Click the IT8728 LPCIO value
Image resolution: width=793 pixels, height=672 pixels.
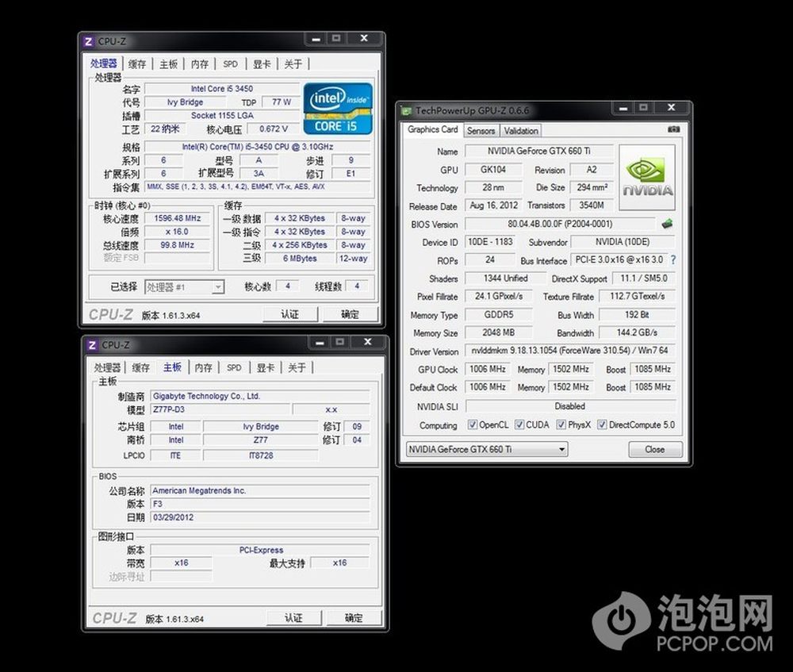click(x=261, y=455)
